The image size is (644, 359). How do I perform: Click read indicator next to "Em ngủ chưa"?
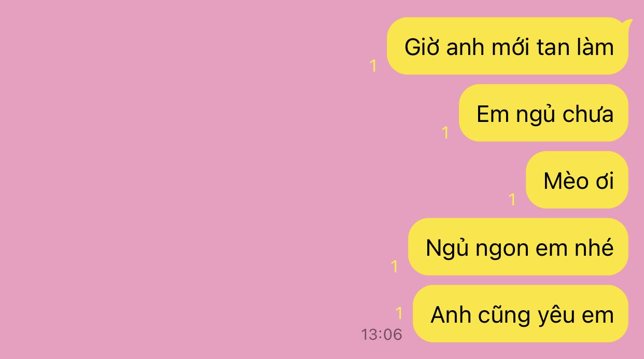coord(445,133)
